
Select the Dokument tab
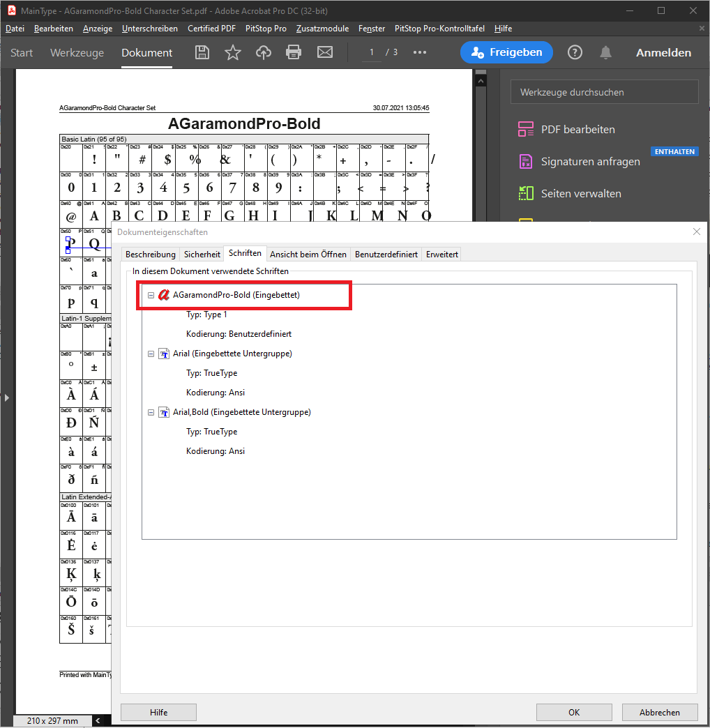click(x=146, y=53)
